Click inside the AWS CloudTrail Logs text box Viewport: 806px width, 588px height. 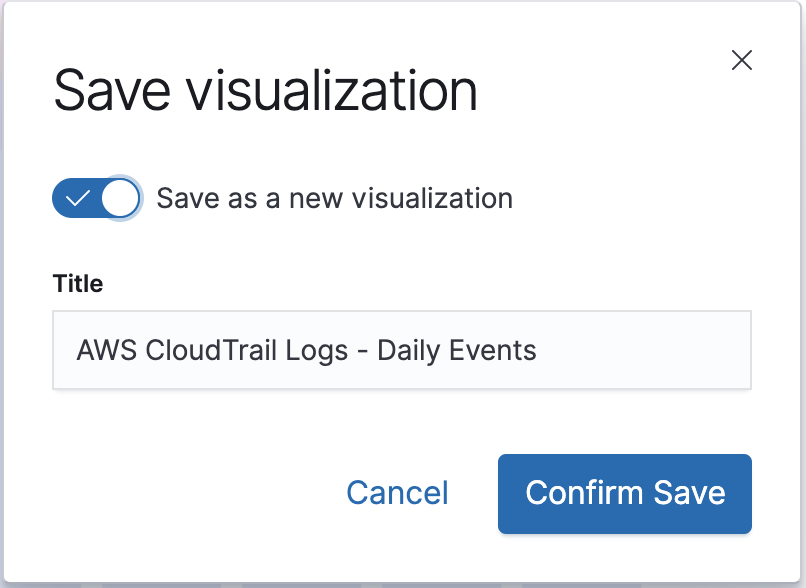click(x=402, y=350)
